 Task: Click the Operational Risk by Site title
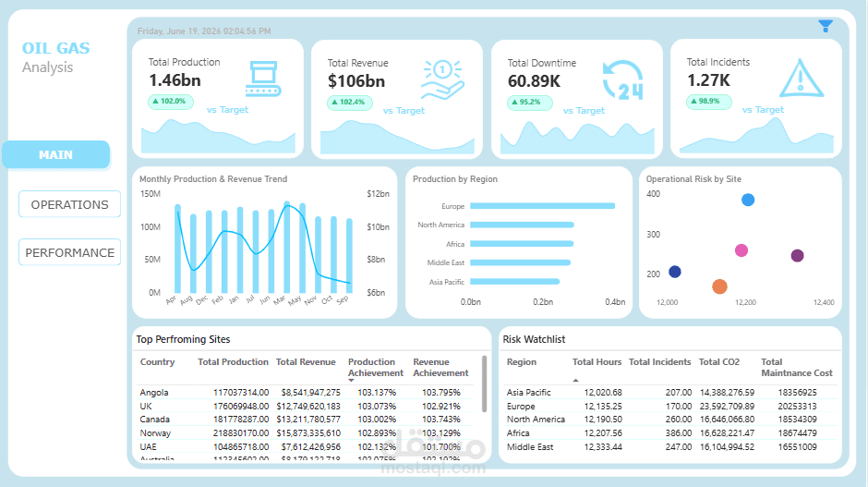coord(693,179)
